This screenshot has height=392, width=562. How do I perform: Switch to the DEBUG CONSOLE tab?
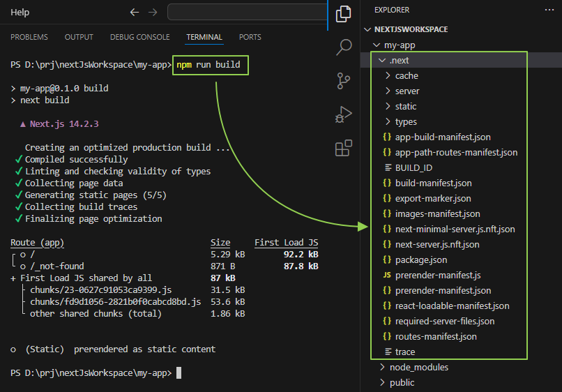[139, 37]
